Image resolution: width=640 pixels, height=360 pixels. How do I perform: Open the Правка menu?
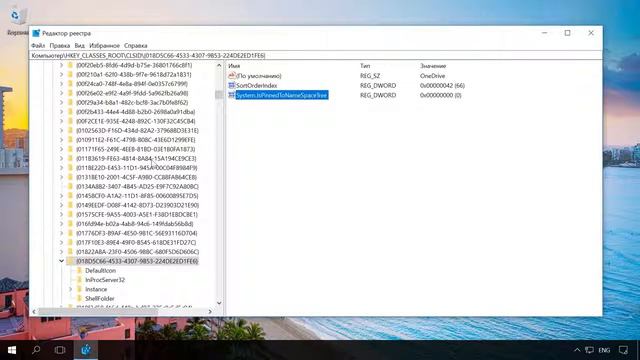(x=60, y=46)
